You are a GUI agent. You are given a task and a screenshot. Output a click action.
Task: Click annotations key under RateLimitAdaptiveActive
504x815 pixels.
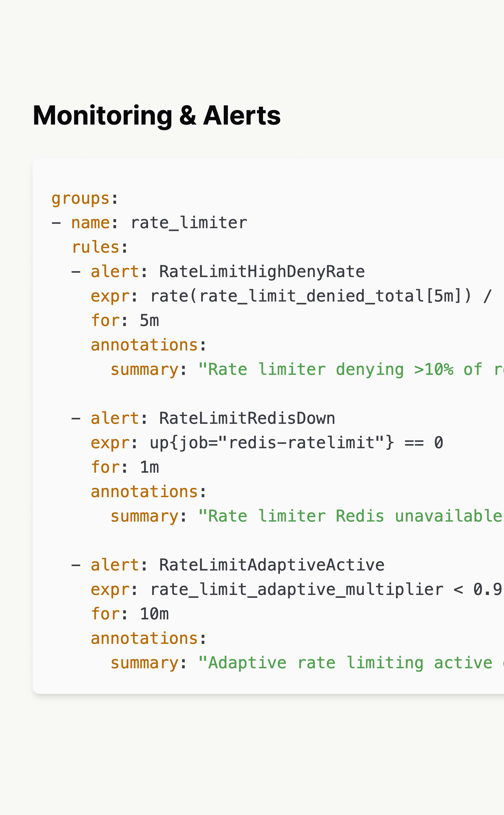pos(144,638)
